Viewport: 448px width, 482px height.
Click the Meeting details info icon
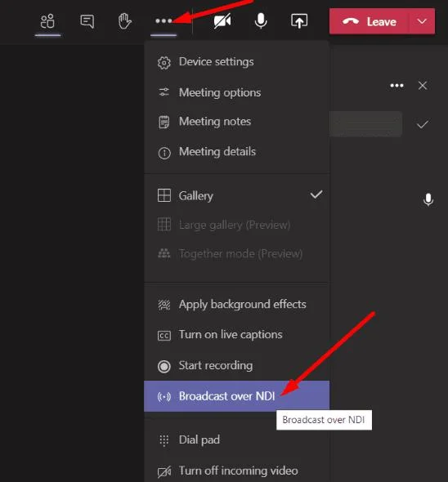click(164, 153)
